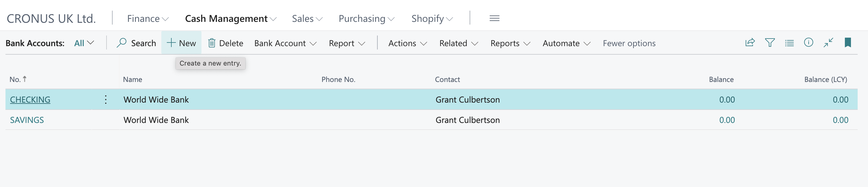Open the CHECKING bank account link
This screenshot has height=187, width=868.
click(30, 100)
